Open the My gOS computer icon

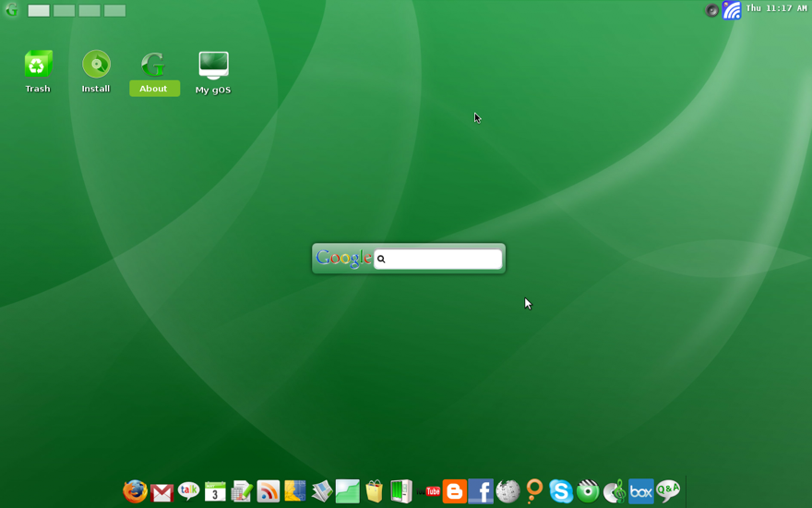tap(213, 73)
